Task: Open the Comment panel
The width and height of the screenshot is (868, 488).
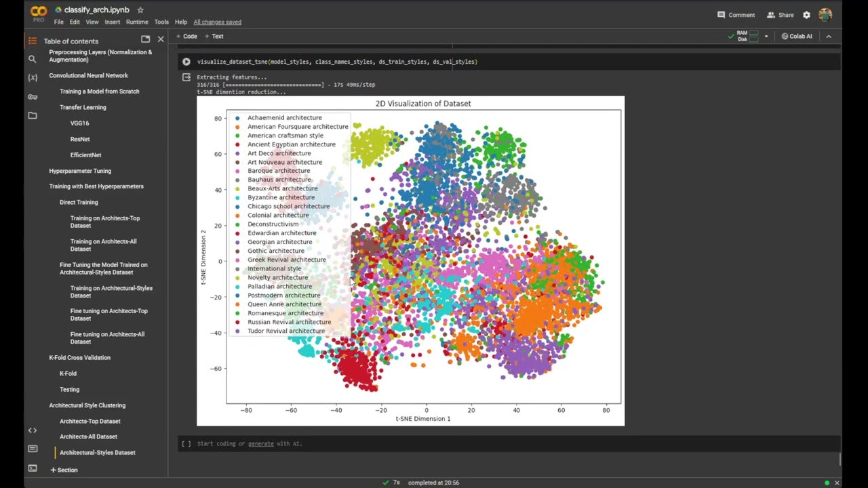Action: pyautogui.click(x=736, y=15)
